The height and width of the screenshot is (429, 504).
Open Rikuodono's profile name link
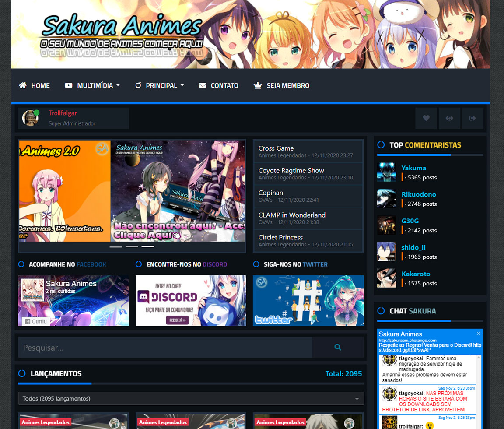click(419, 194)
